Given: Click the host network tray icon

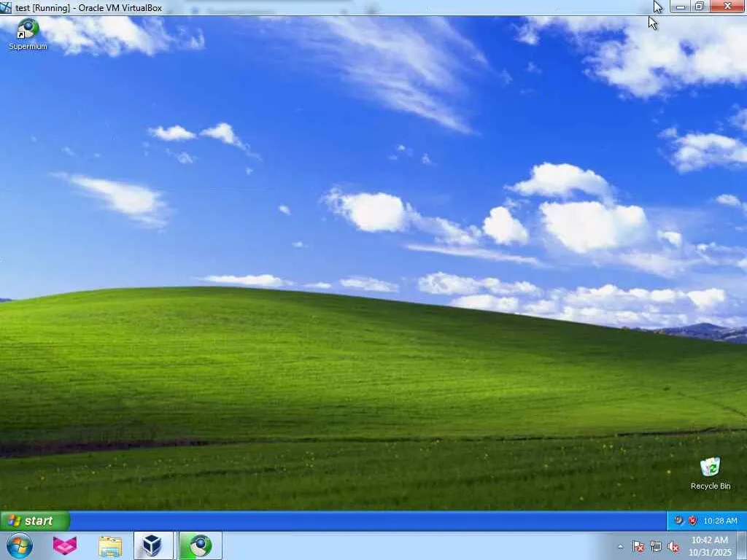Looking at the screenshot, I should coord(656,547).
